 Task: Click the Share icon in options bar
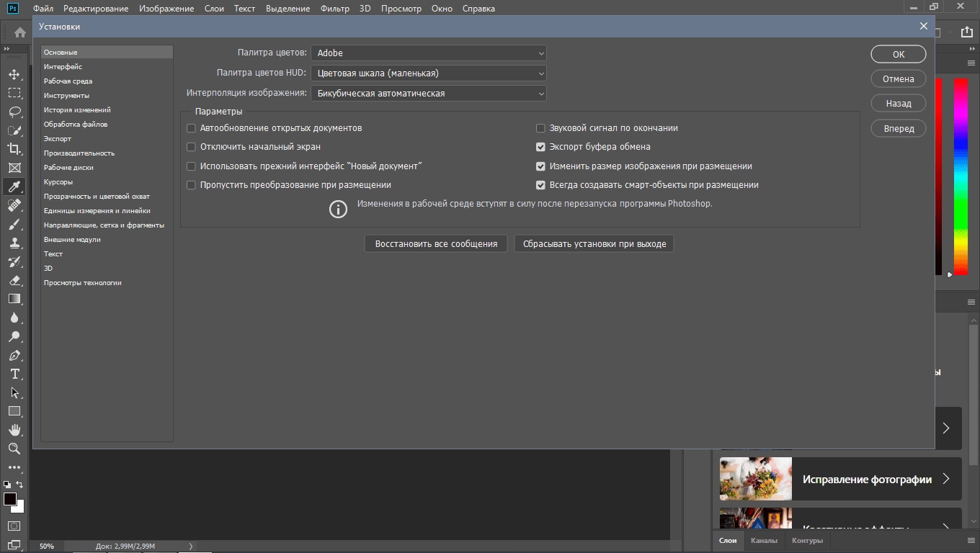[967, 32]
